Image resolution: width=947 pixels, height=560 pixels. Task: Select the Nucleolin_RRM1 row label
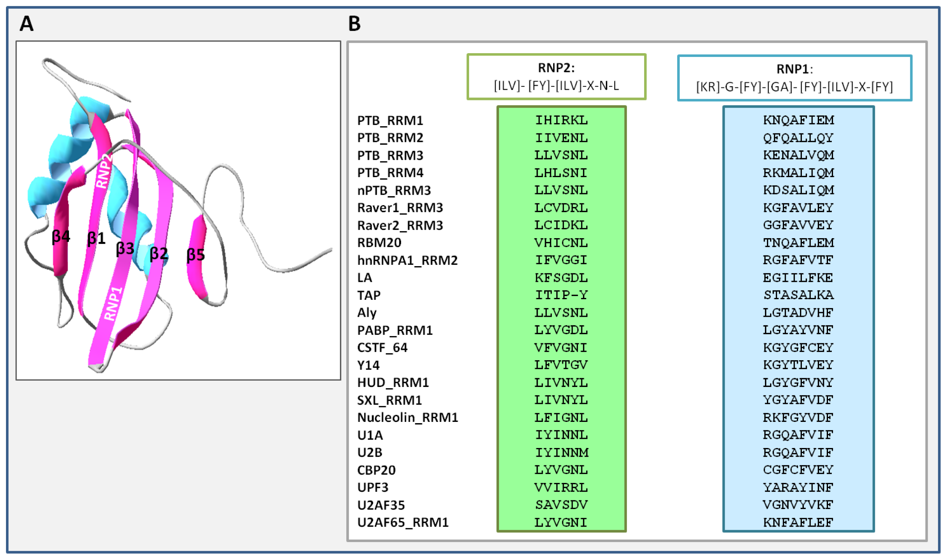(407, 418)
